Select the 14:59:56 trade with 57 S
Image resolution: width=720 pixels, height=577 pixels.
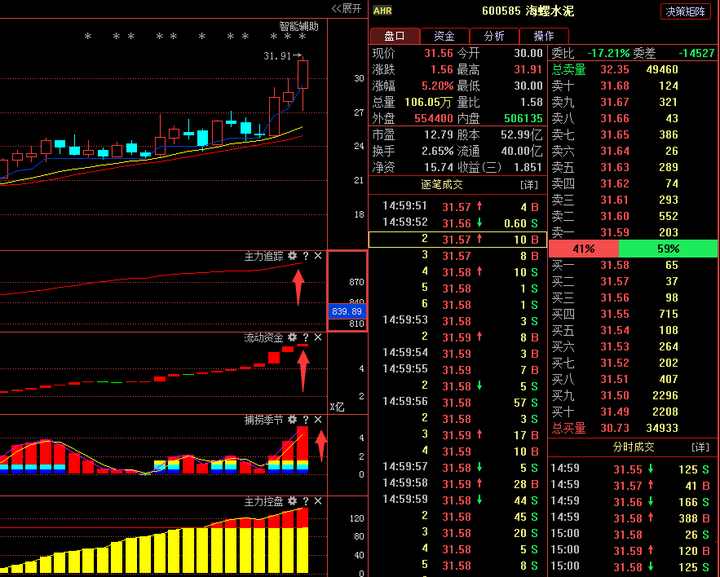pos(458,403)
